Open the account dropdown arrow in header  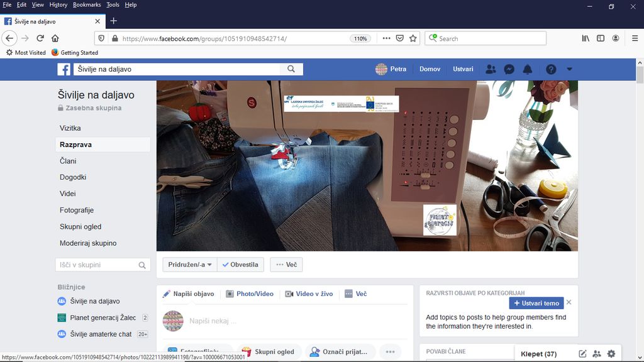569,69
